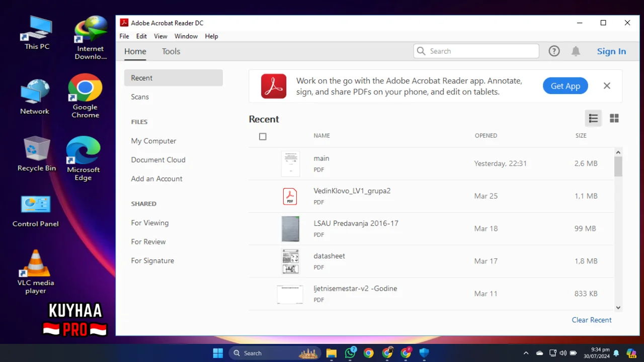Open the Window menu
Viewport: 644px width, 362px height.
coord(186,36)
